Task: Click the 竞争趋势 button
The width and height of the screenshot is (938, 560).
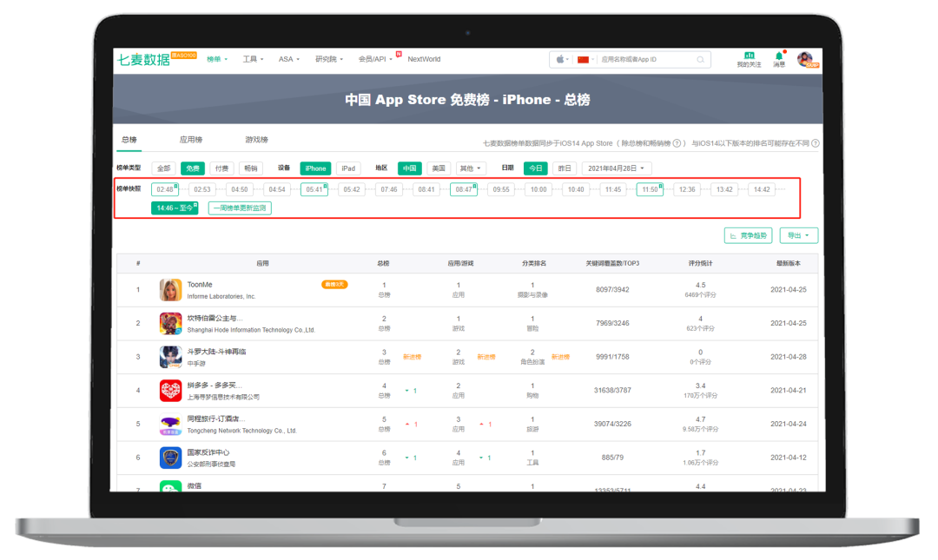Action: [749, 236]
